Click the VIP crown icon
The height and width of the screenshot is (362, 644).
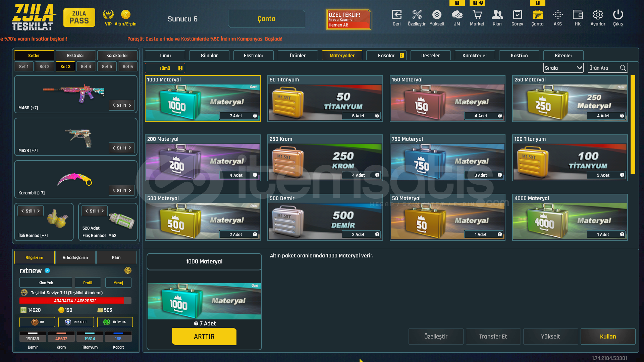coord(108,14)
